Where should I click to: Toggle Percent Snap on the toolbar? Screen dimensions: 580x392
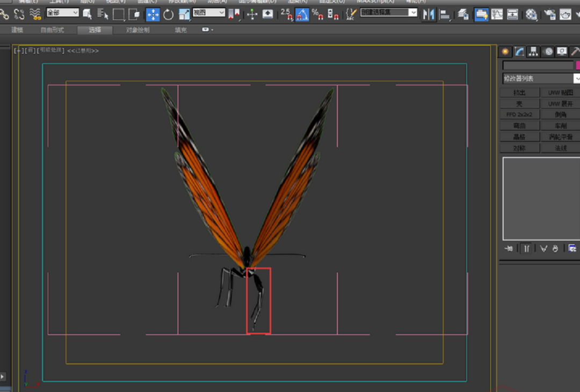point(317,14)
